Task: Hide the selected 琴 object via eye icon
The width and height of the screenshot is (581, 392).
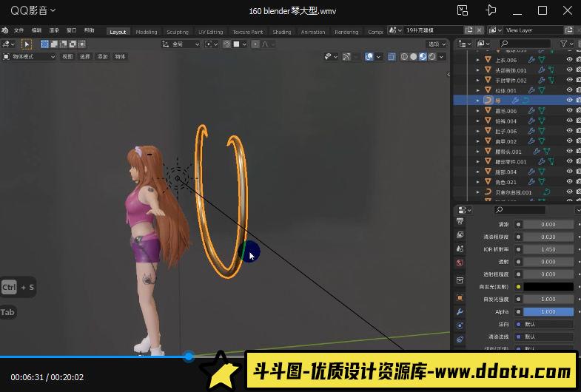Action: pos(569,100)
